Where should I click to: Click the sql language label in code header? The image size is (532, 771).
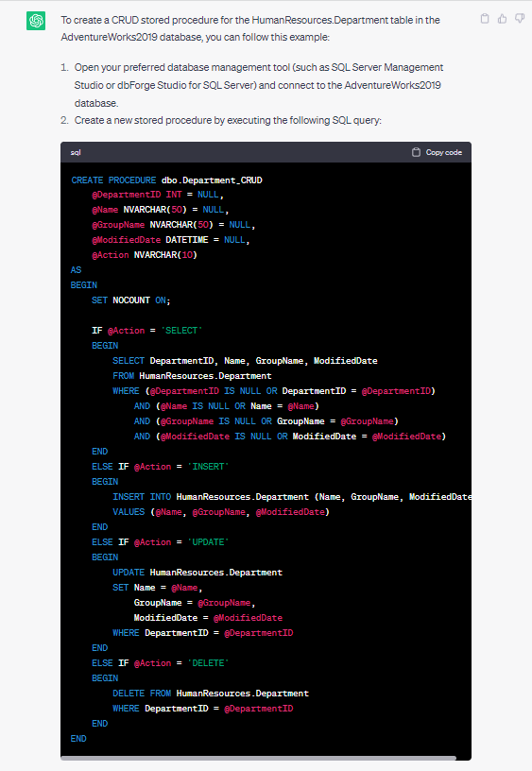(76, 152)
